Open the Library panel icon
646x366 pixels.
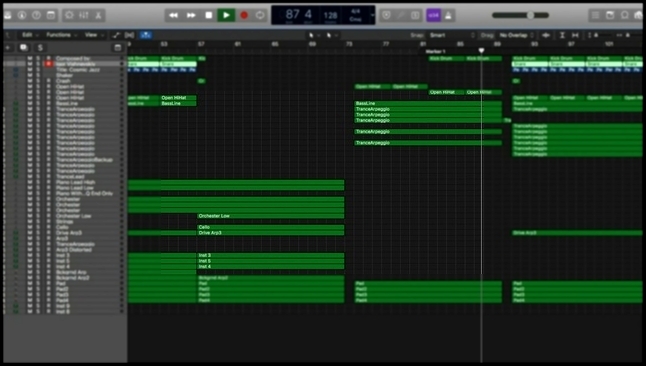pos(7,15)
